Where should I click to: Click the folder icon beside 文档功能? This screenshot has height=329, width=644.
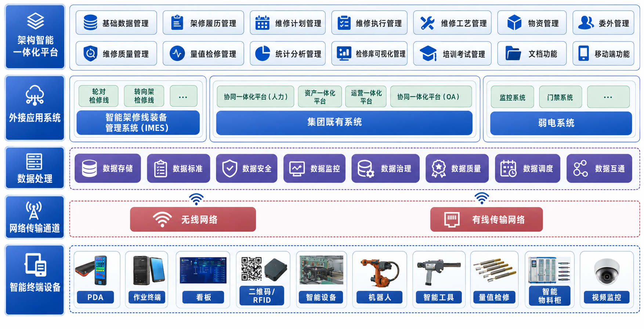point(513,54)
